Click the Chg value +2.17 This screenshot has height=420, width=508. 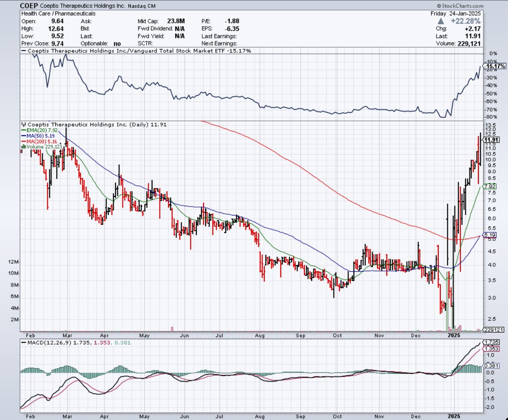[x=473, y=28]
